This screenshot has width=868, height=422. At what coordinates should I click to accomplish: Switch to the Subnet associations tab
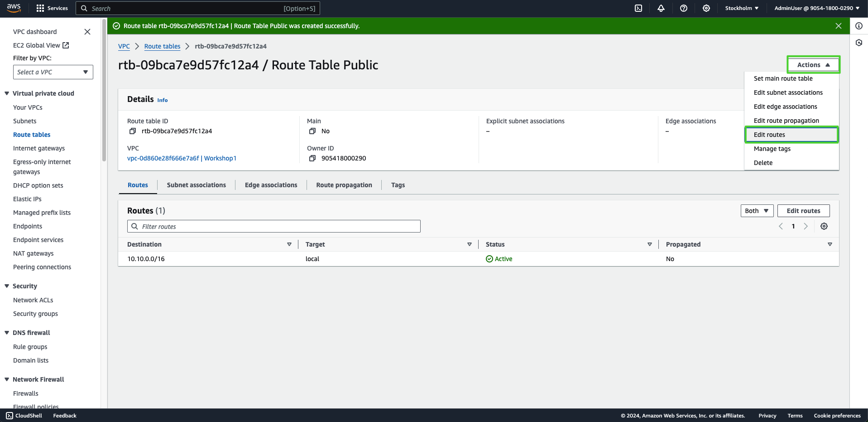pos(196,185)
